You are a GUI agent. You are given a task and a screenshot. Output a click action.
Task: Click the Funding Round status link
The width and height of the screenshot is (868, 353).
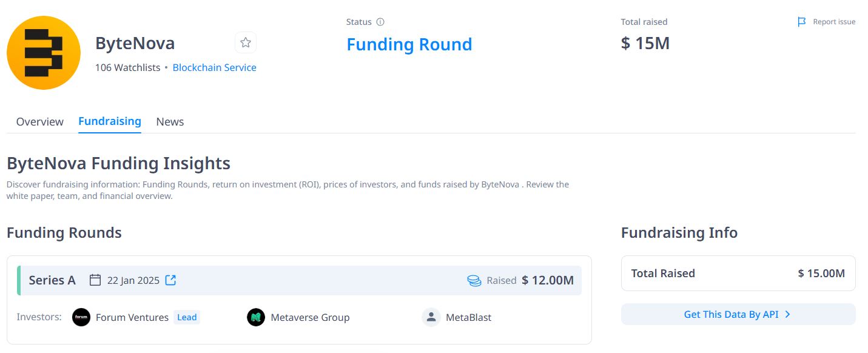(409, 45)
